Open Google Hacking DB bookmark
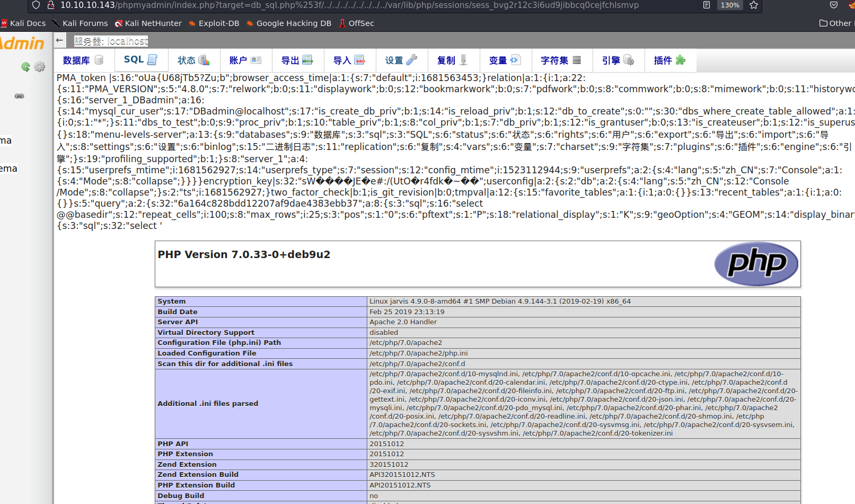 coord(289,23)
